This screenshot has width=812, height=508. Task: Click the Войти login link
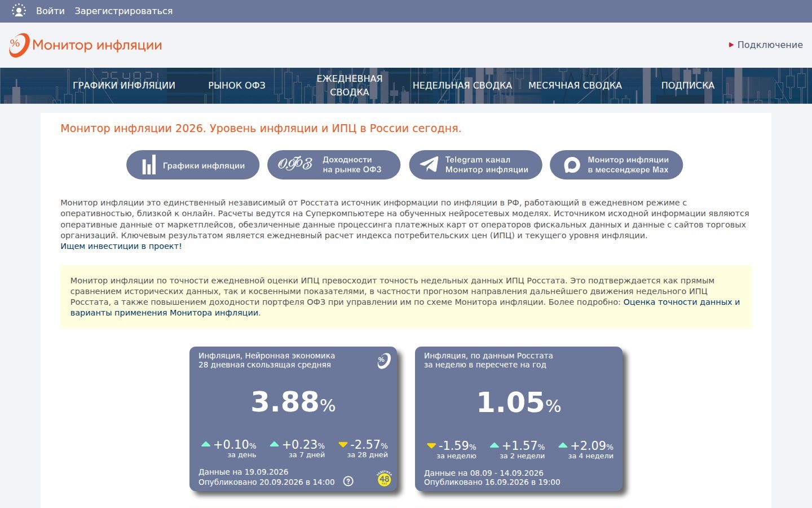point(50,11)
